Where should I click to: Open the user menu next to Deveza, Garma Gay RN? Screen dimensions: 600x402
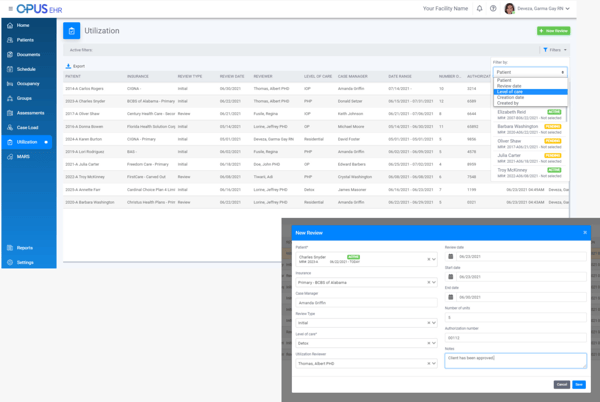click(x=567, y=8)
